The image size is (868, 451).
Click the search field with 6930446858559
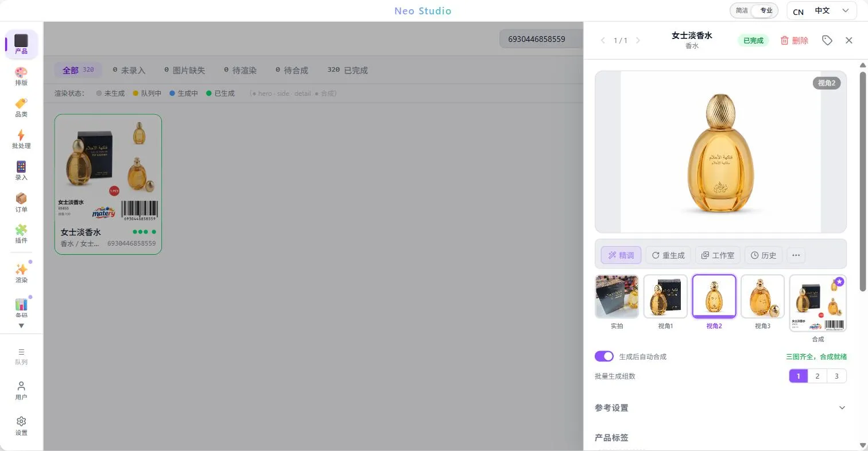pyautogui.click(x=541, y=39)
